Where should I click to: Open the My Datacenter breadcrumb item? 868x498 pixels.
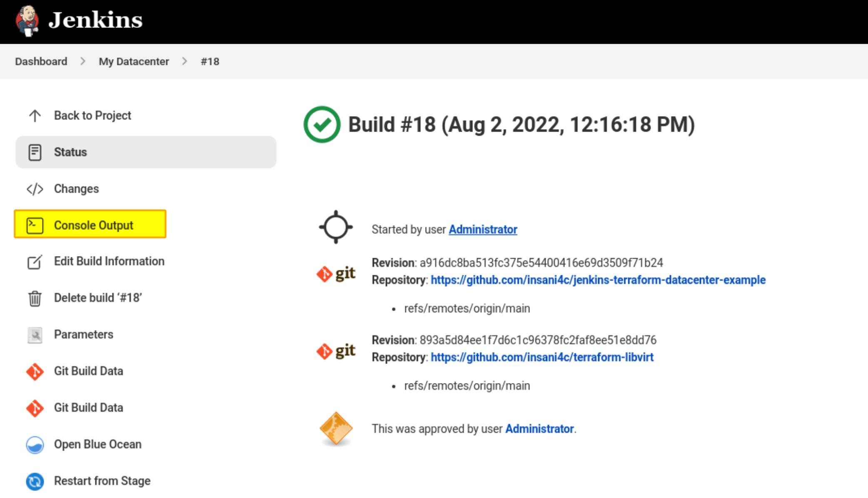(134, 61)
